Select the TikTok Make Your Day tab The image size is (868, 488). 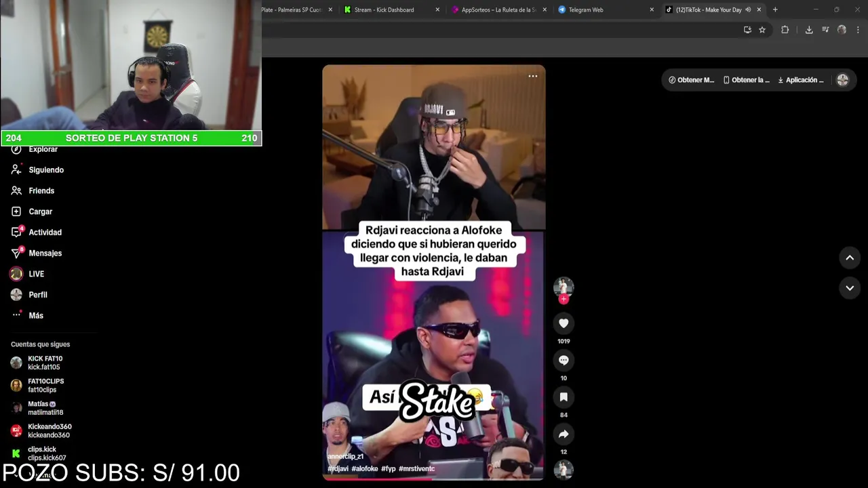tap(709, 9)
